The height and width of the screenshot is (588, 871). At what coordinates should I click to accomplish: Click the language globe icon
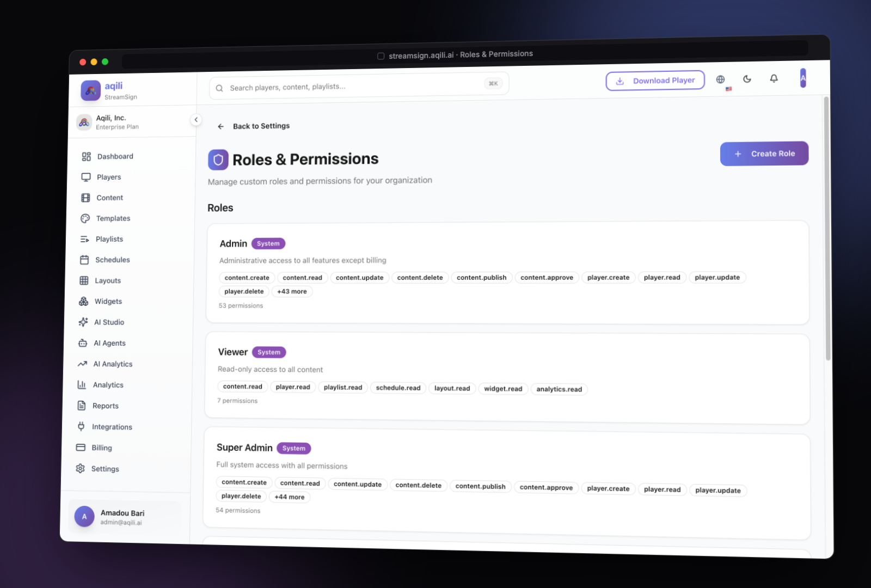(720, 79)
